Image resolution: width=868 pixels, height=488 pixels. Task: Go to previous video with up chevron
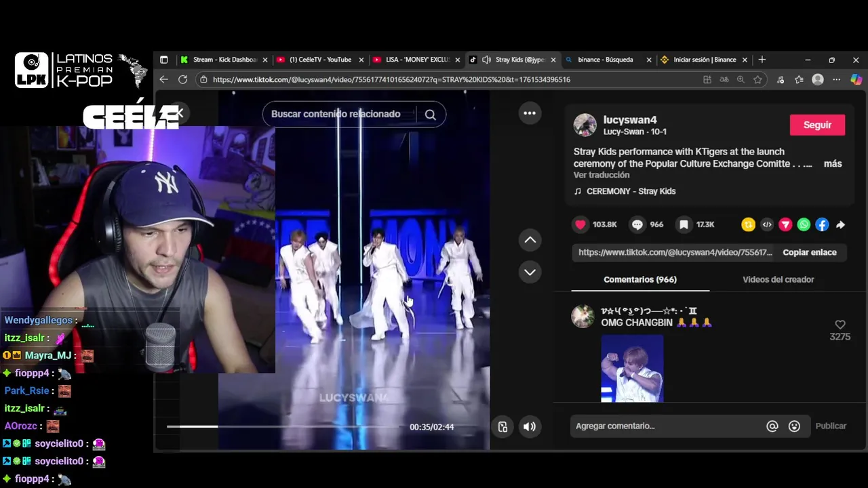click(530, 240)
